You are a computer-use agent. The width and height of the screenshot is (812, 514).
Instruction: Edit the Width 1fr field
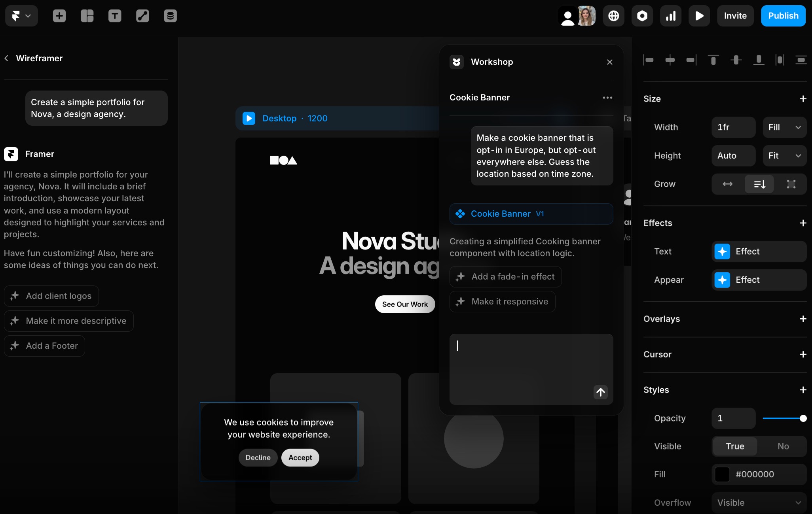[734, 127]
